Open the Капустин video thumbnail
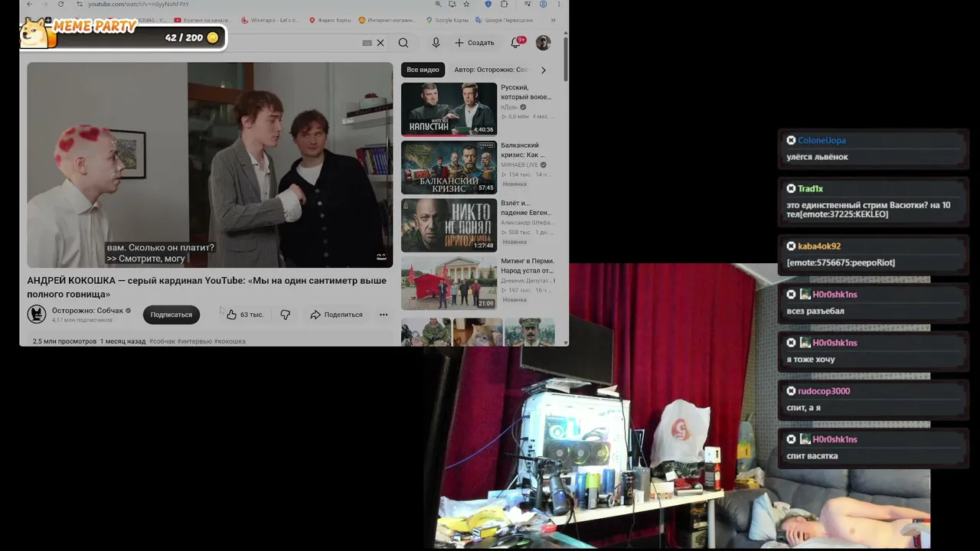Image resolution: width=980 pixels, height=551 pixels. point(449,109)
